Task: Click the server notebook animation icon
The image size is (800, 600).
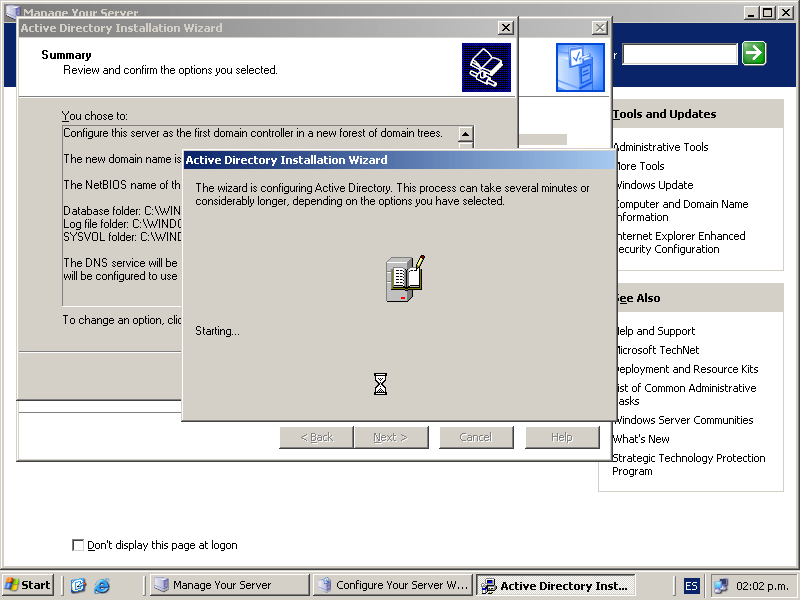Action: coord(405,279)
